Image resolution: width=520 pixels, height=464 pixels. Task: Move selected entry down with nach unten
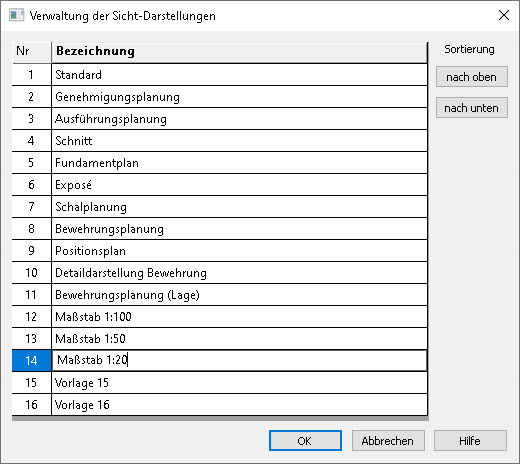(472, 108)
